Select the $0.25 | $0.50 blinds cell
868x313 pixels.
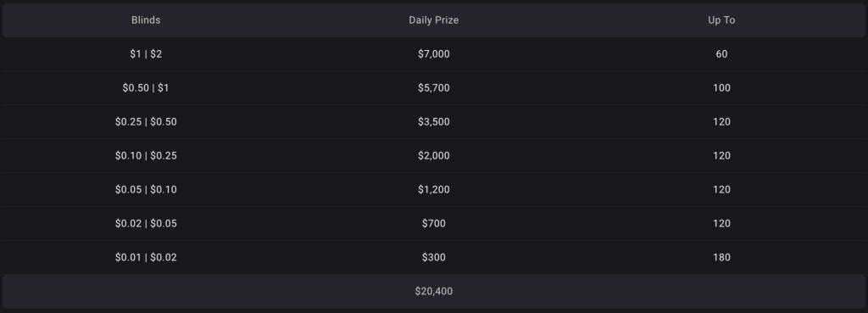click(146, 122)
